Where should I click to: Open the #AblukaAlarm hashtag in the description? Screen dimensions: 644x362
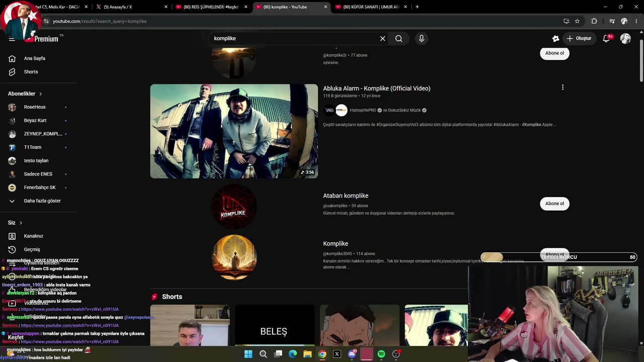point(506,125)
